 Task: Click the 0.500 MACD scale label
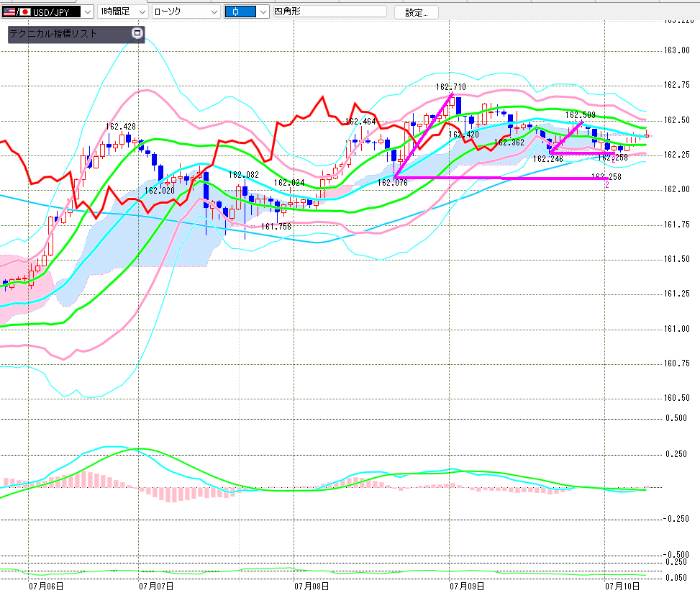click(676, 418)
